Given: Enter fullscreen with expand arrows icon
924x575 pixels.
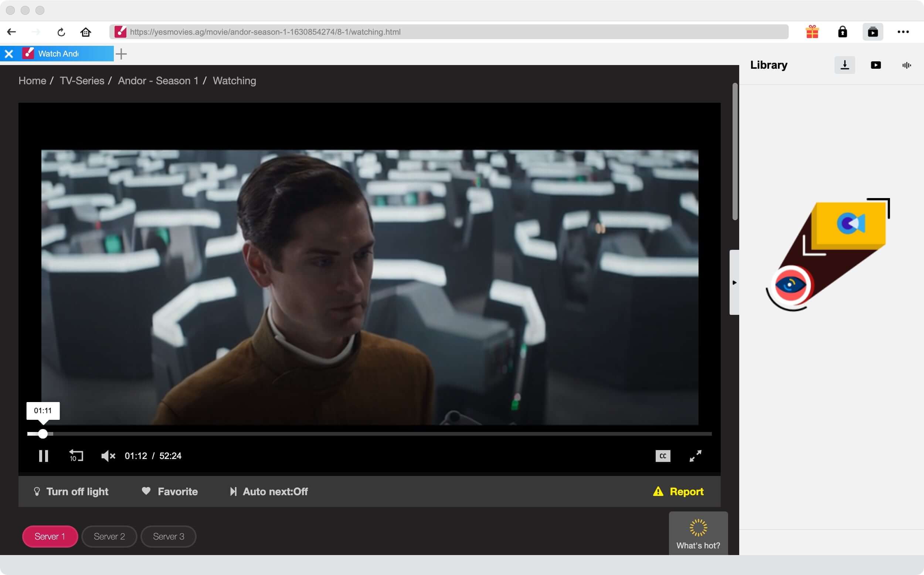Looking at the screenshot, I should click(x=695, y=456).
